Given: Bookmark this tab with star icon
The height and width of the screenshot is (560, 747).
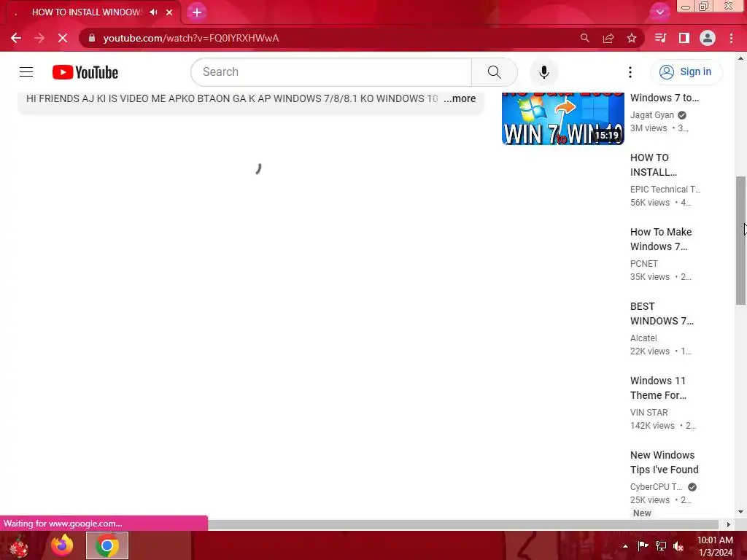Looking at the screenshot, I should [x=632, y=38].
